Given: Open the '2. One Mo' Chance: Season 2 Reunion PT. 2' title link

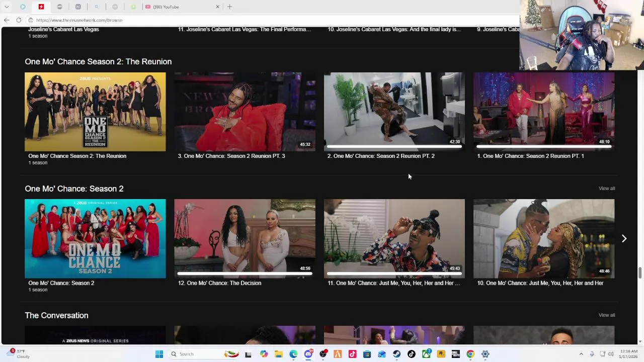Looking at the screenshot, I should [x=381, y=156].
